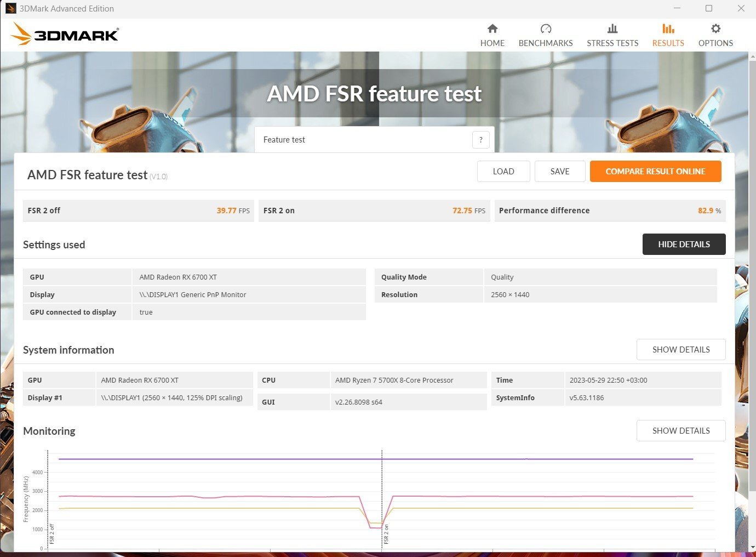Screen dimensions: 756x557
Task: Click the Home house icon
Action: 492,29
